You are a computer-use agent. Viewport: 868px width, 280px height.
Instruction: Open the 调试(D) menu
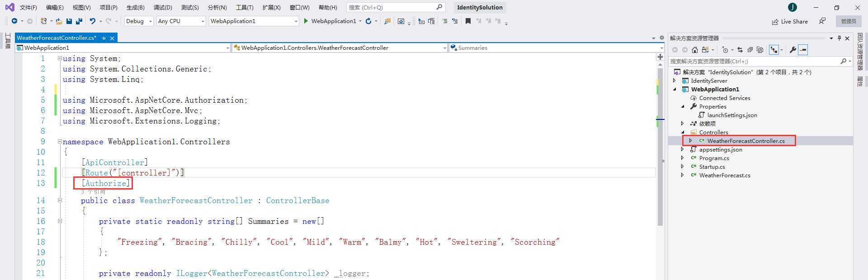pos(163,7)
